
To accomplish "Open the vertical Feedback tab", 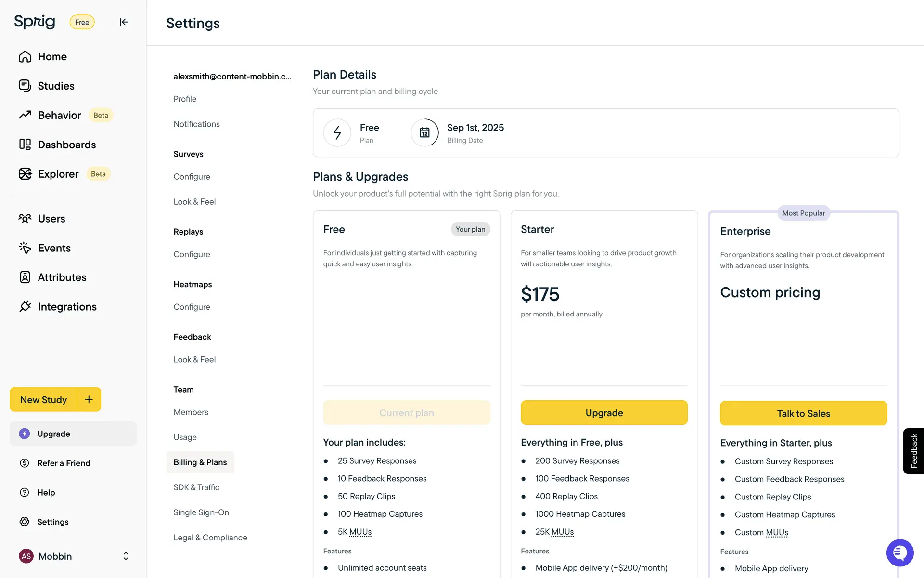I will [913, 451].
